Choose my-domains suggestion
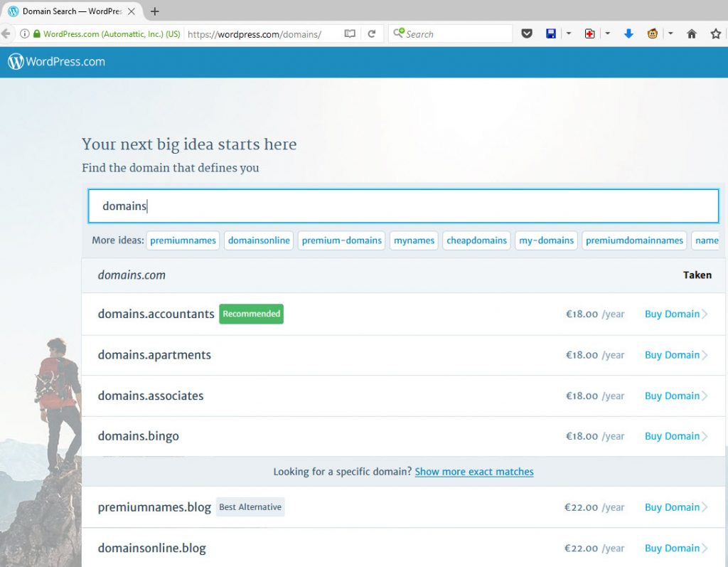Viewport: 728px width, 567px height. point(547,240)
